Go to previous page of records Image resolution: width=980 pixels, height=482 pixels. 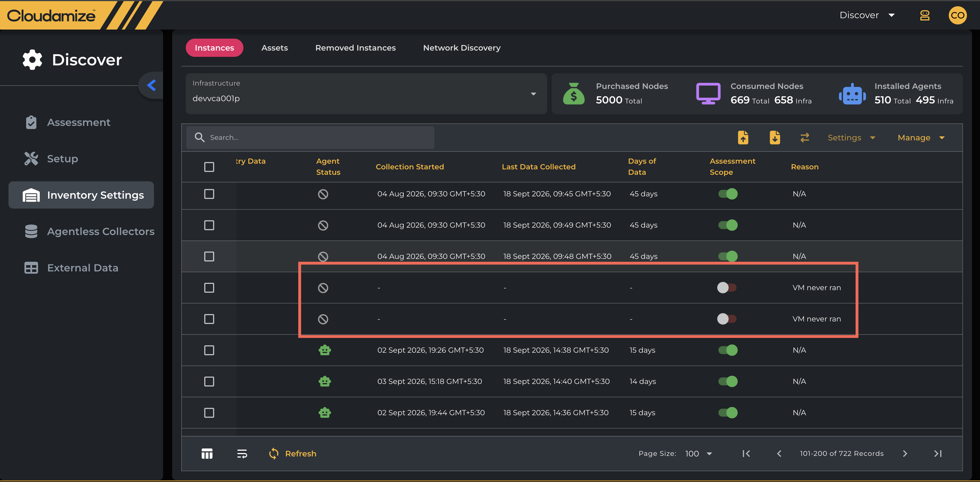pos(779,454)
